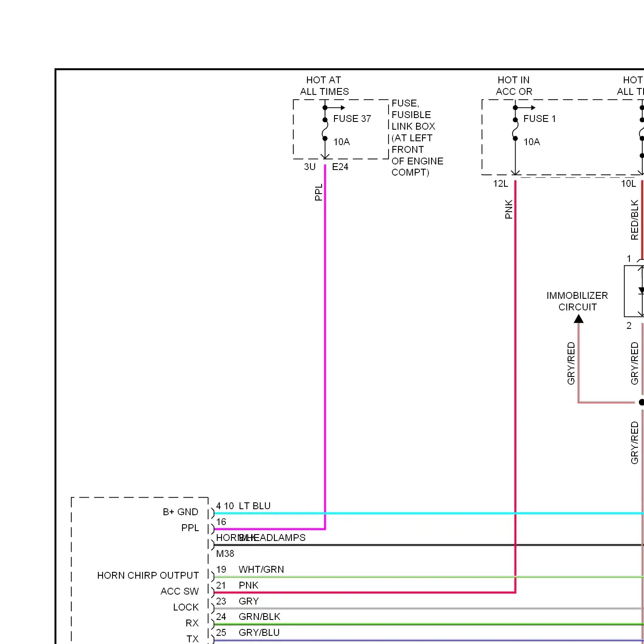Click the fuse symbol of FUSE 37
This screenshot has width=644, height=644.
click(x=325, y=129)
